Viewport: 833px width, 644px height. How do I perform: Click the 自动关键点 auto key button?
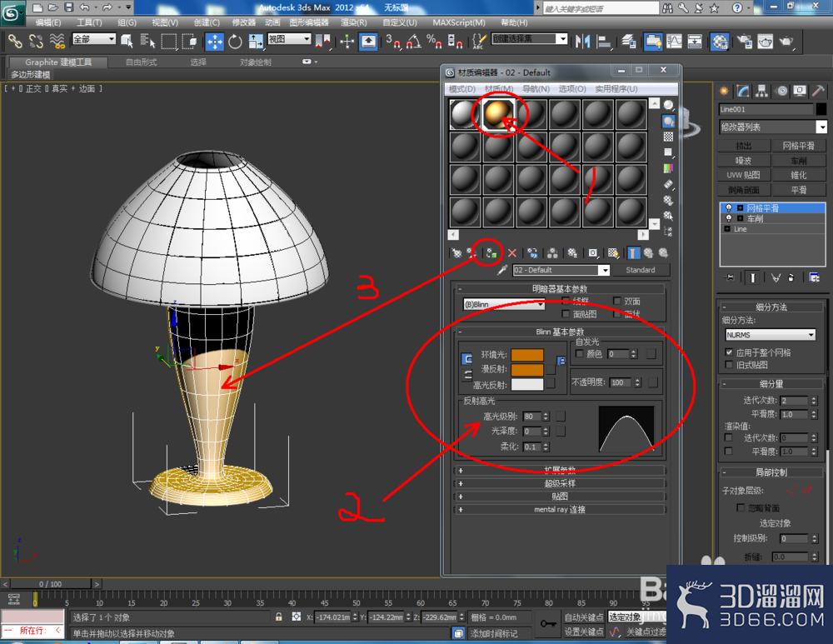pos(584,617)
